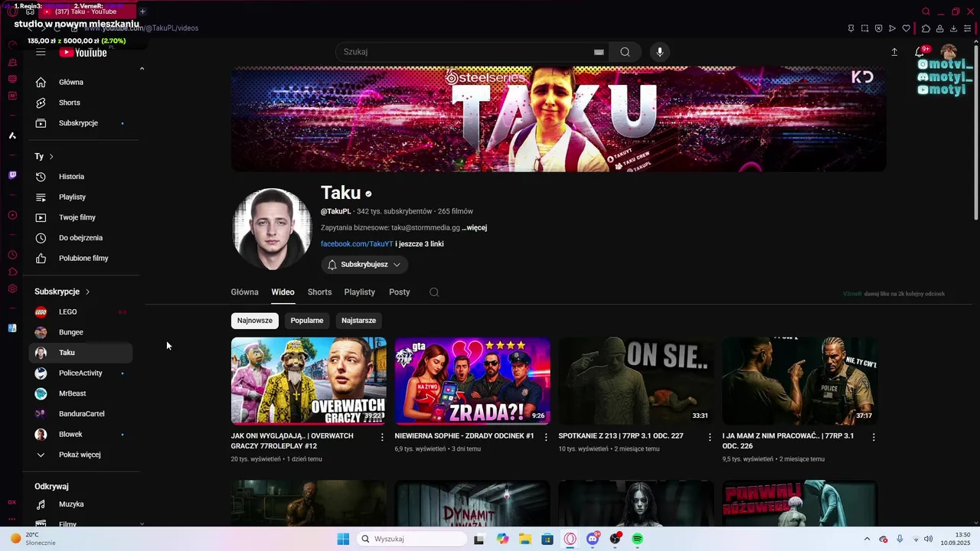Expand the Ty section chevron
The width and height of the screenshot is (980, 551).
[x=51, y=156]
